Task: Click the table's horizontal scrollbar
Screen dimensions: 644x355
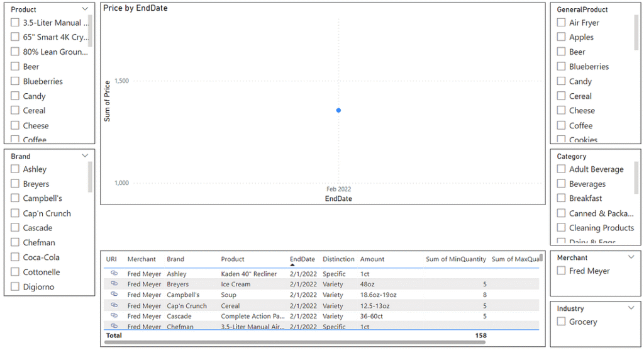Action: (295, 342)
